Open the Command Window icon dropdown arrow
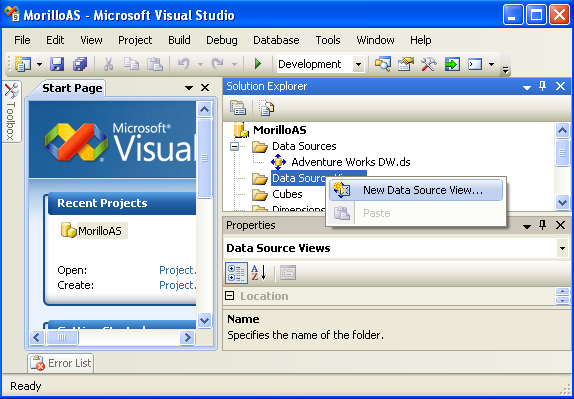 coord(491,65)
